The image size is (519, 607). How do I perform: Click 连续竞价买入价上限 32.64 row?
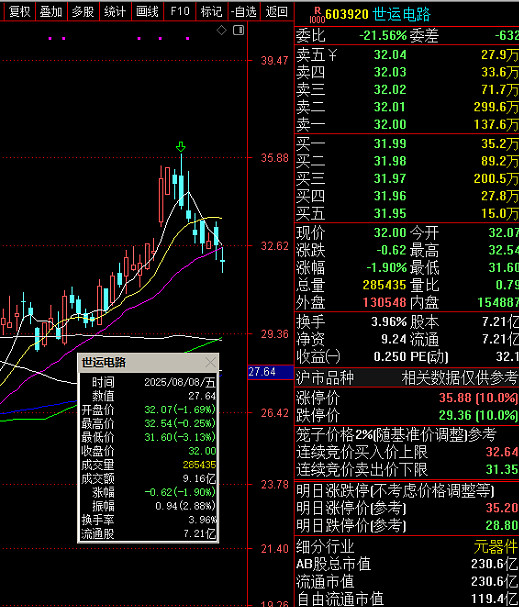point(407,452)
